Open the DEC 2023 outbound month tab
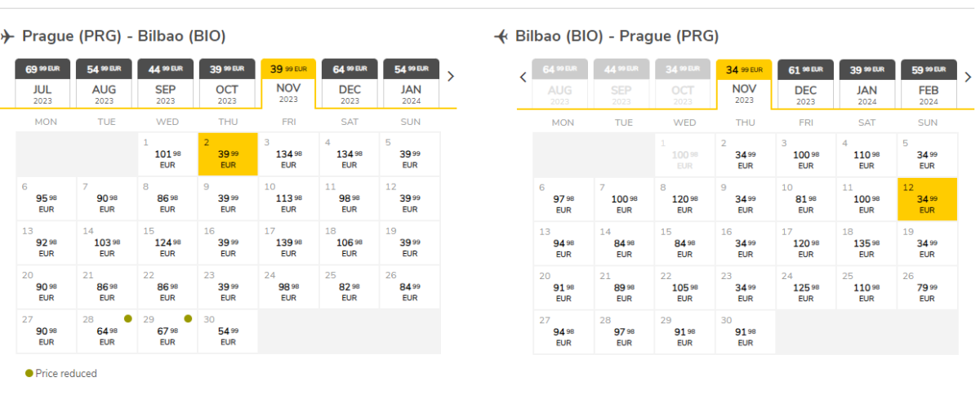This screenshot has height=404, width=980. (x=350, y=83)
